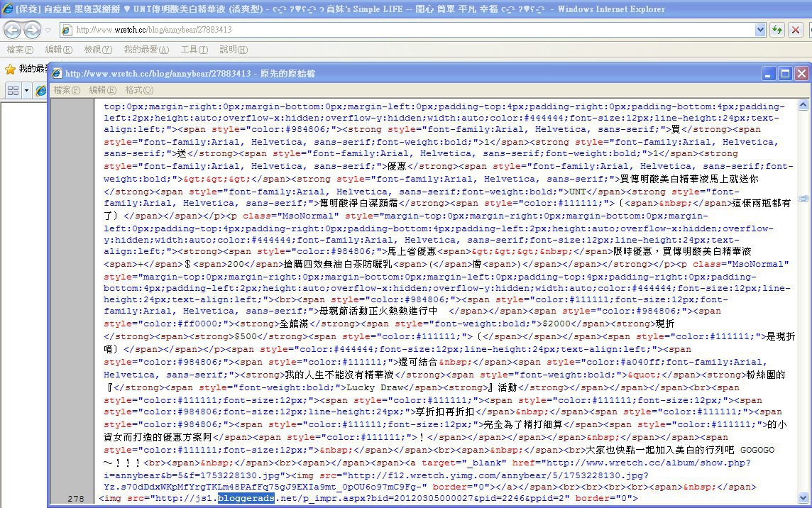Screen dimensions: 812x508
Task: Open the 說明(H) help menu
Action: 234,50
